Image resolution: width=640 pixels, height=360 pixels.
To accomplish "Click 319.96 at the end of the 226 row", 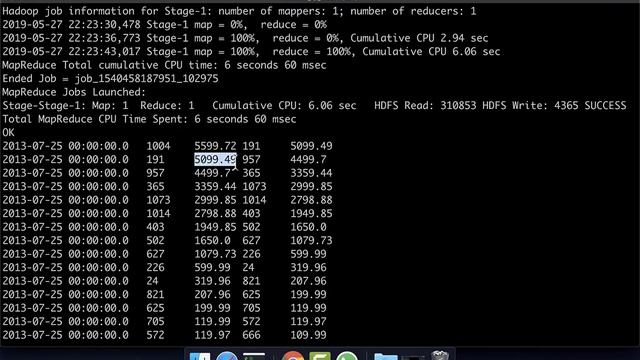I will 308,267.
